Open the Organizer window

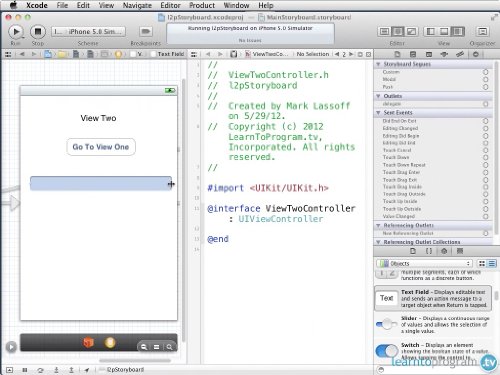pos(482,32)
